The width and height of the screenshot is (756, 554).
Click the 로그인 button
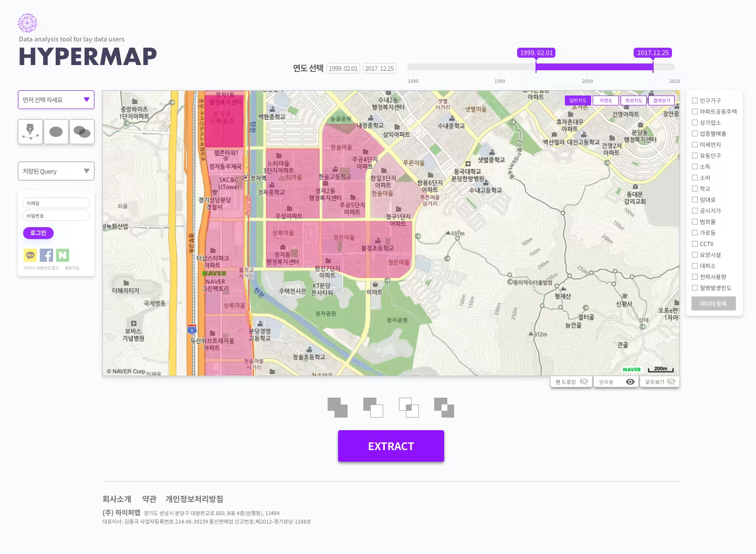pos(38,233)
